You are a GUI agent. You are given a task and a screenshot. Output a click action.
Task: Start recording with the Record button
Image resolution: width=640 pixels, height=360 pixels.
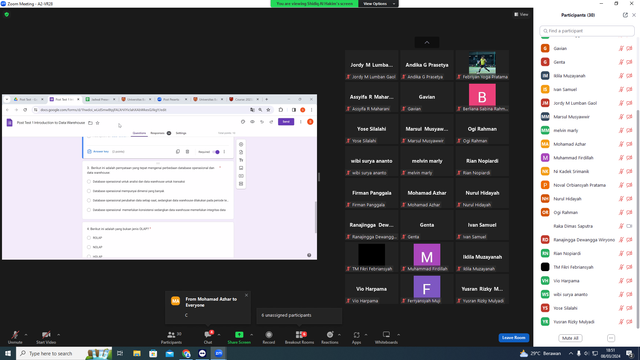tap(269, 337)
